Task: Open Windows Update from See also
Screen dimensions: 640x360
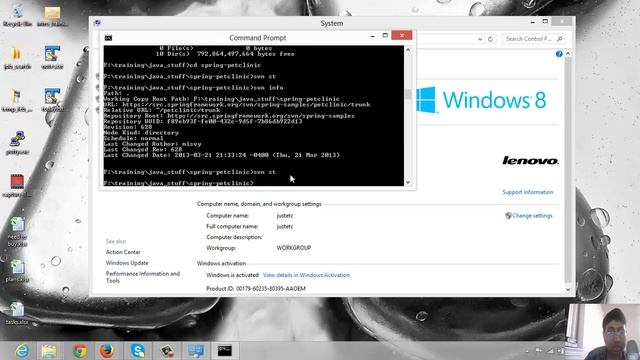Action: click(127, 263)
